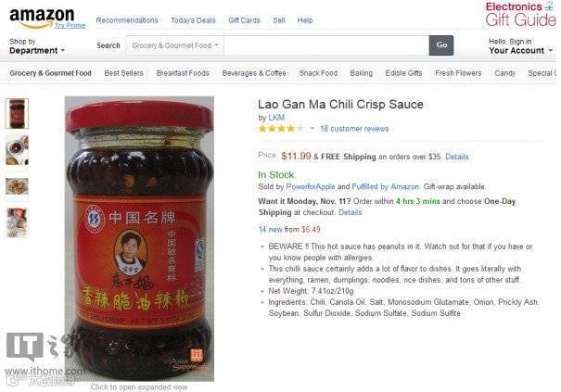Open the Snack Food category
The width and height of the screenshot is (561, 392).
(x=318, y=73)
